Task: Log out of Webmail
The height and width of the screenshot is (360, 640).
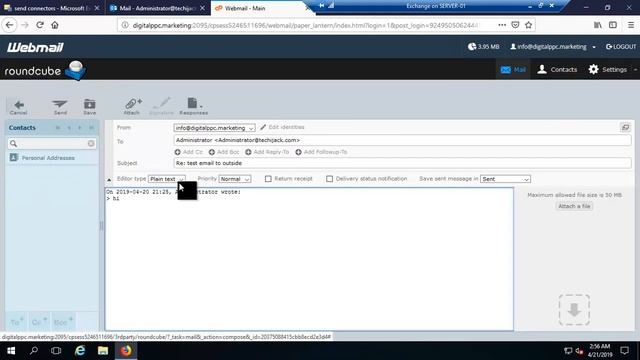Action: [x=621, y=47]
